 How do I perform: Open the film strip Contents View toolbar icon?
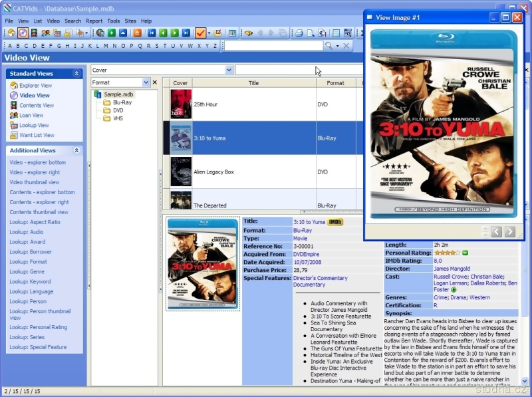point(34,33)
